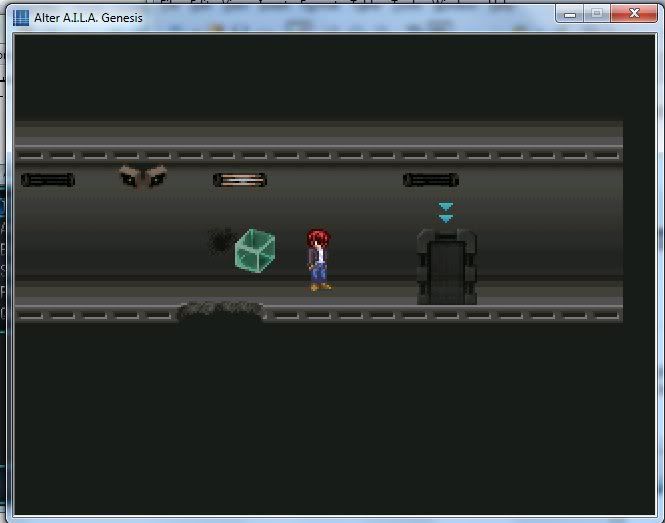Click the unlit ceiling light above the door
The image size is (665, 523).
pos(431,180)
